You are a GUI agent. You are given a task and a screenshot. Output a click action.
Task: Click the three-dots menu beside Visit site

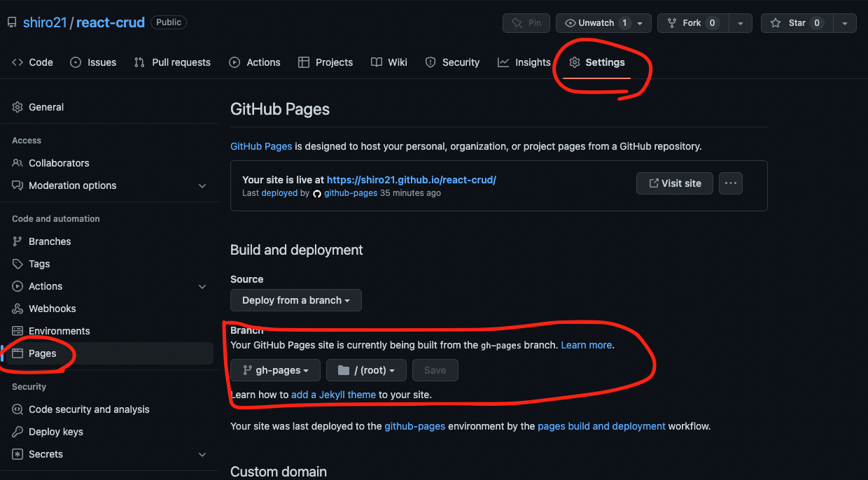[x=731, y=183]
